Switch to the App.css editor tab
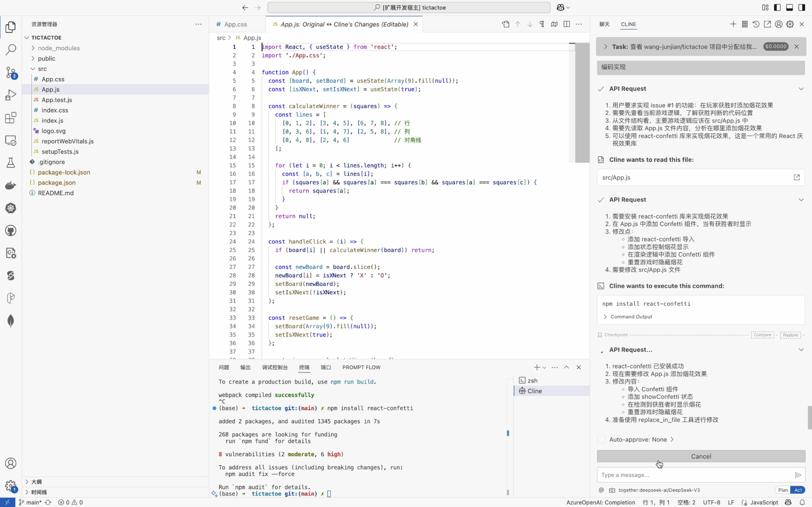Viewport: 812px width, 507px height. point(235,24)
